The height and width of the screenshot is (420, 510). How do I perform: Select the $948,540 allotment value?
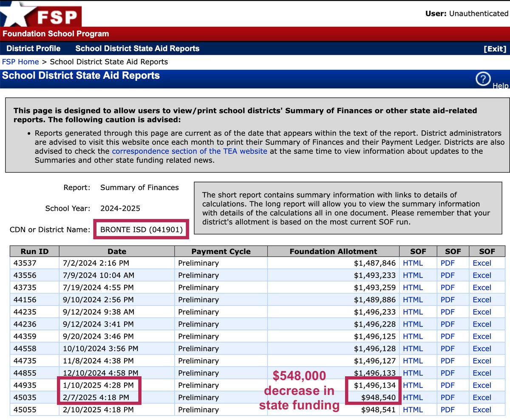coord(379,397)
